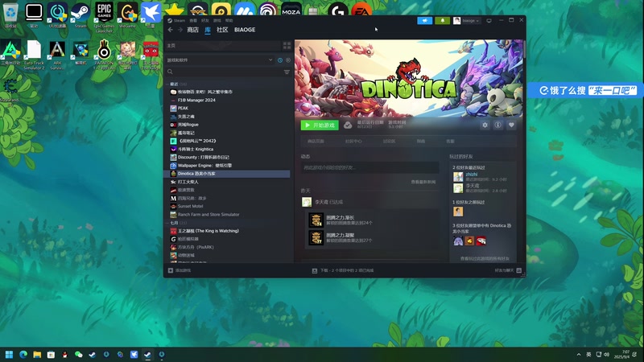Click the library search field
Viewport: 644px width, 362px height.
pos(224,72)
